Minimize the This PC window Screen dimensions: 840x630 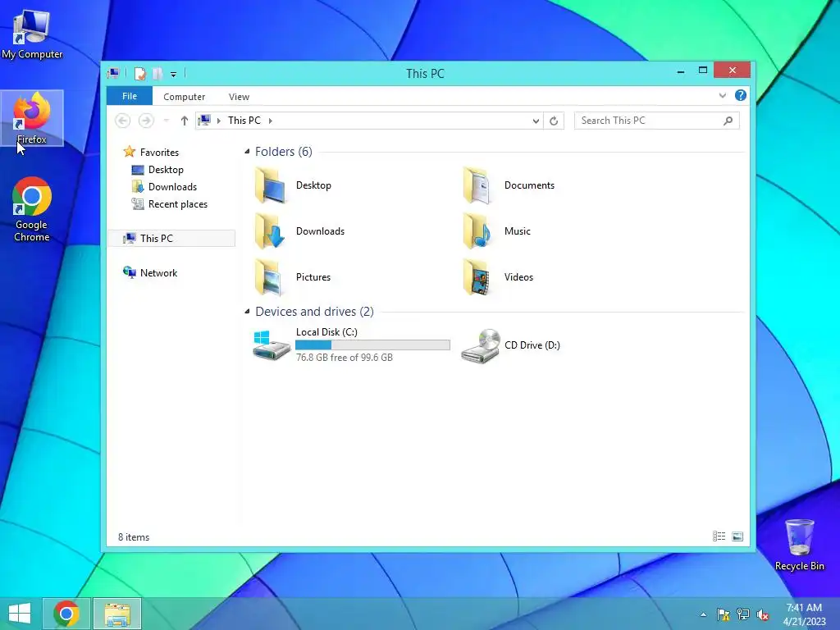[680, 71]
